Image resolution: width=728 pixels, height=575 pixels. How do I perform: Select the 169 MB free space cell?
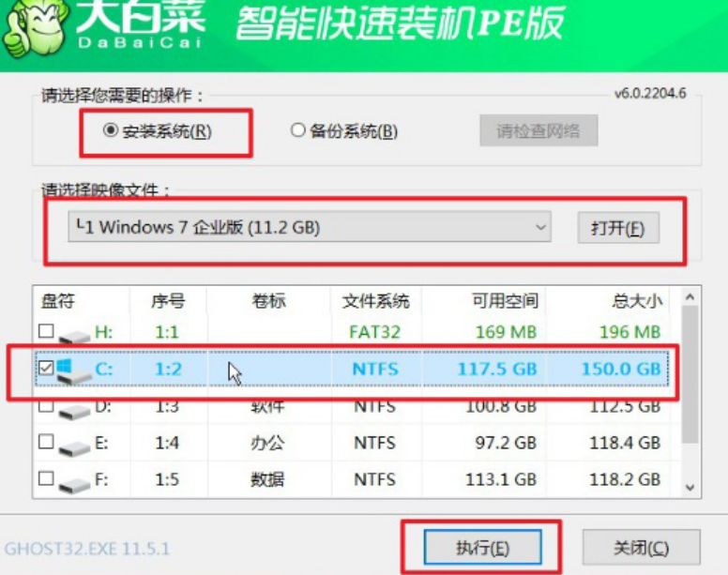pos(506,332)
